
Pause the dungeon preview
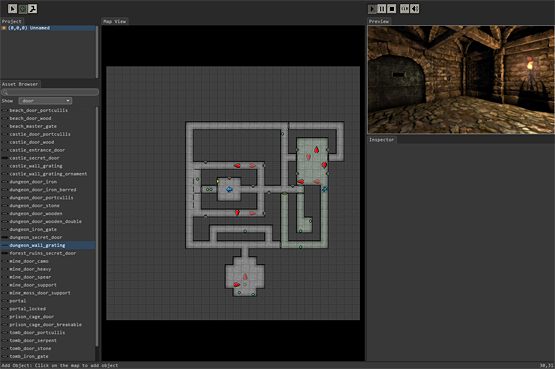point(382,8)
